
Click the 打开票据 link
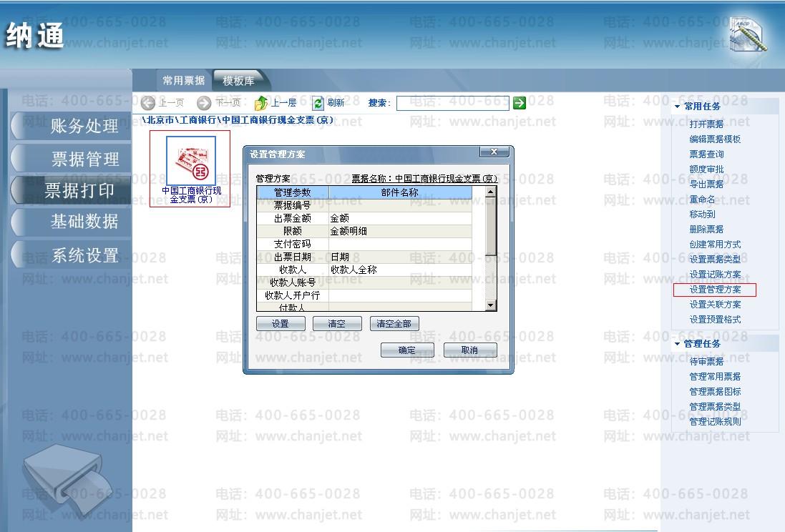[x=706, y=124]
